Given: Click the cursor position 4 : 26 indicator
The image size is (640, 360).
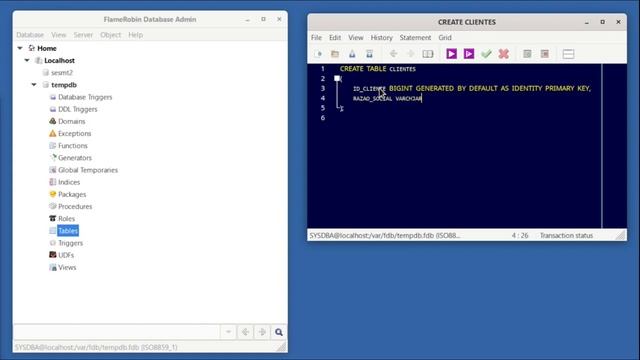Looking at the screenshot, I should (x=520, y=236).
